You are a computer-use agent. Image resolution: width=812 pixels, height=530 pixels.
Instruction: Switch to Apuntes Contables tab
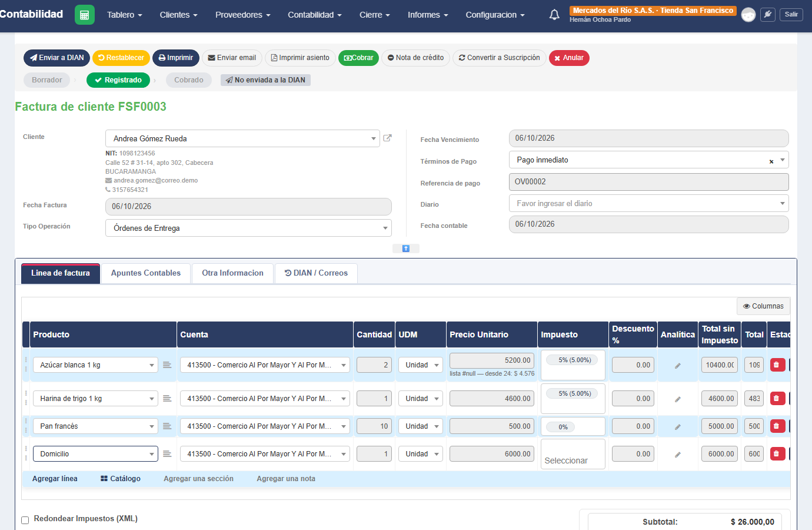[146, 273]
